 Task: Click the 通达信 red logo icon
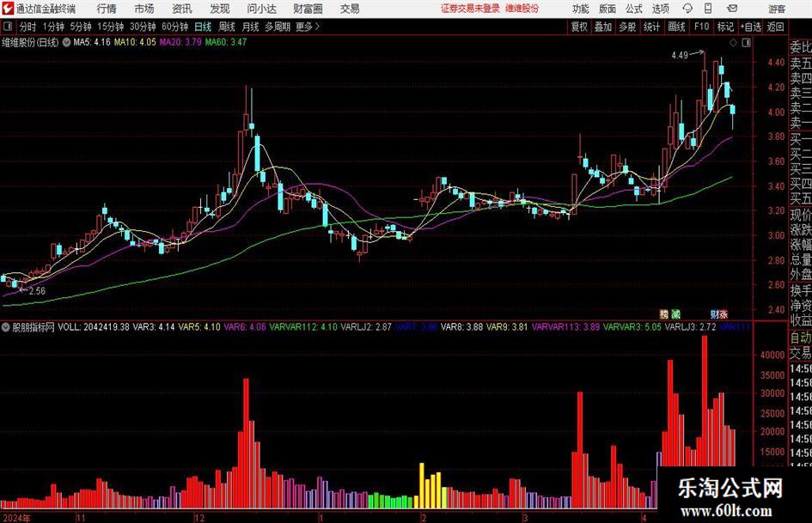[x=8, y=9]
